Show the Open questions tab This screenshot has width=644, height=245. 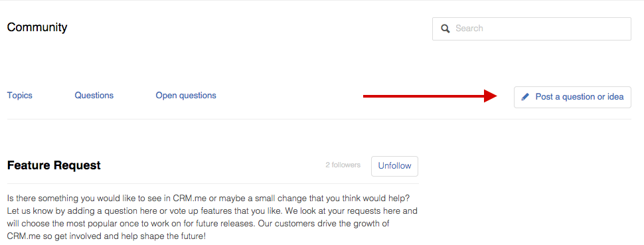(x=186, y=96)
